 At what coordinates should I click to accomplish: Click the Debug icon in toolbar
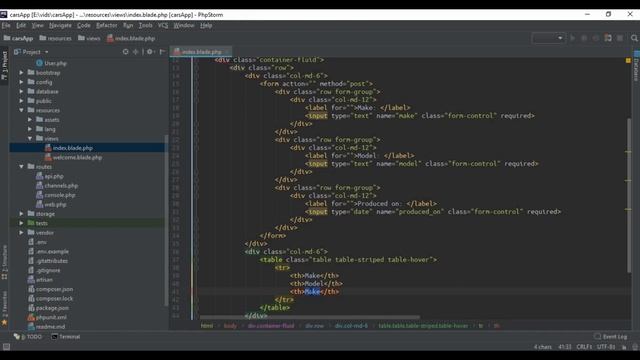tap(584, 38)
